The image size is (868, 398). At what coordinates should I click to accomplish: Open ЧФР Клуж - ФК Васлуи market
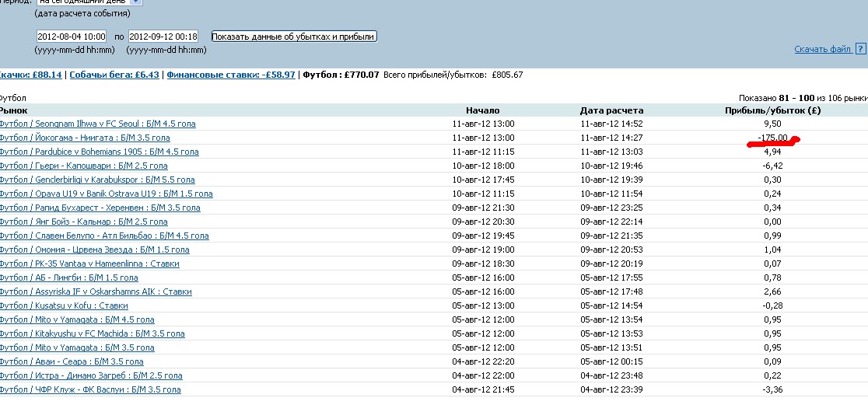point(90,389)
